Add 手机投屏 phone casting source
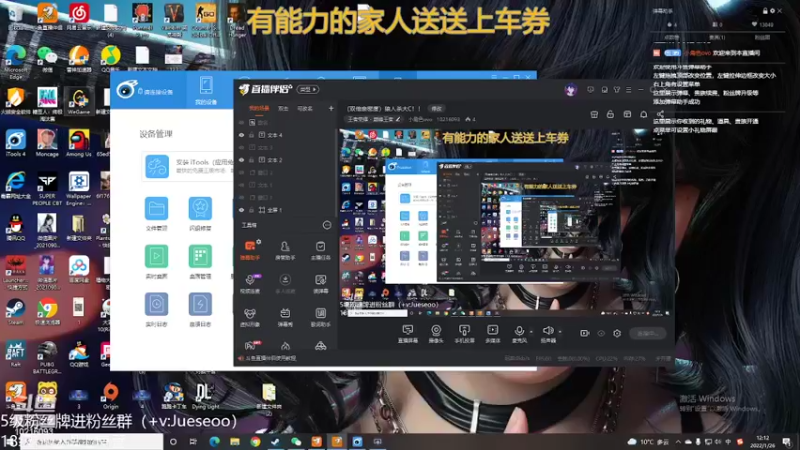Viewport: 800px width, 450px height. point(464,334)
